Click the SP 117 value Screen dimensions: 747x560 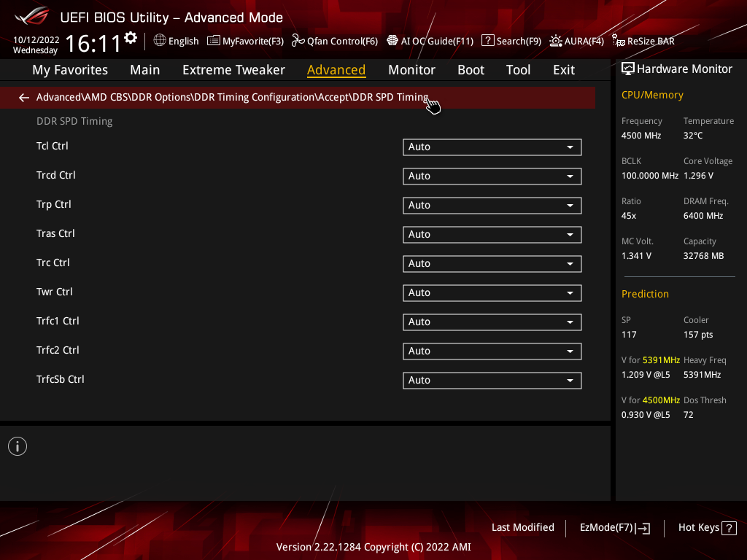pyautogui.click(x=629, y=335)
